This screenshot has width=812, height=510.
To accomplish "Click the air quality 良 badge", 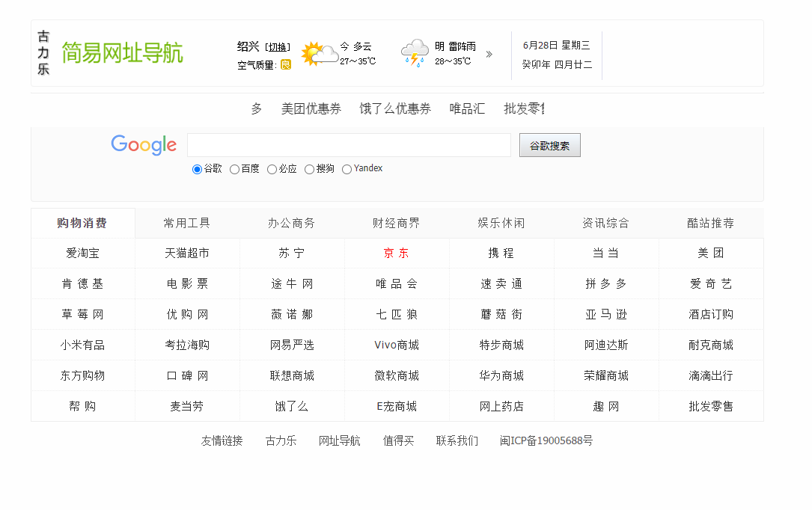I will click(x=286, y=64).
